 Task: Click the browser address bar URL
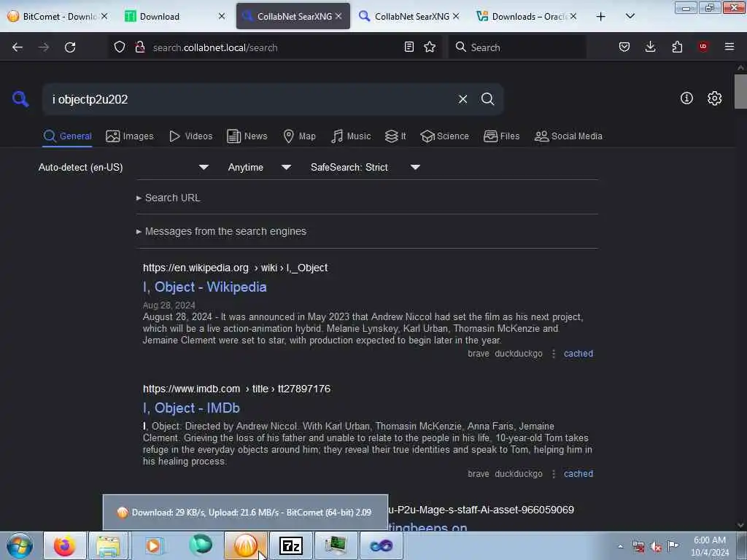215,47
